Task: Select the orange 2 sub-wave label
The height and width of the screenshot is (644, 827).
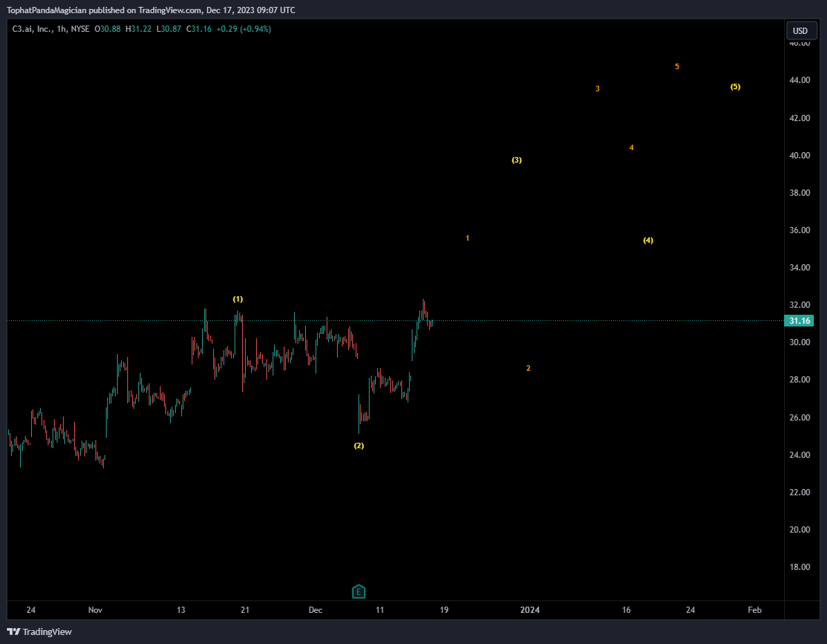Action: [529, 368]
